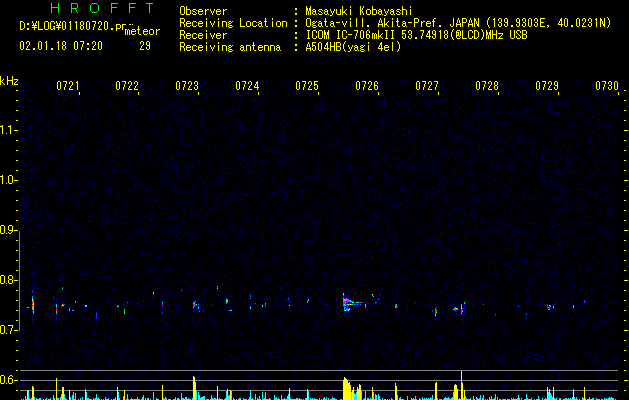Click the Receiving Location label
Viewport: 629px width, 400px height.
(x=233, y=23)
